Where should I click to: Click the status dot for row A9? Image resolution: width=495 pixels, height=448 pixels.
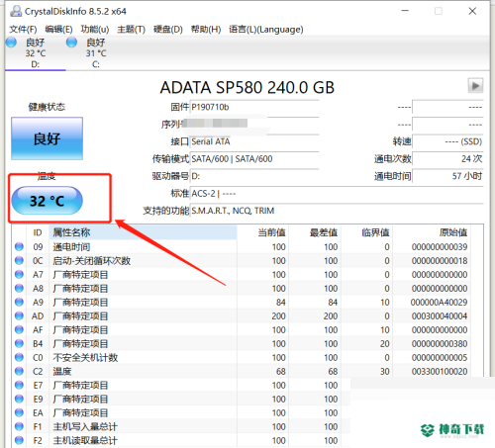coord(19,303)
